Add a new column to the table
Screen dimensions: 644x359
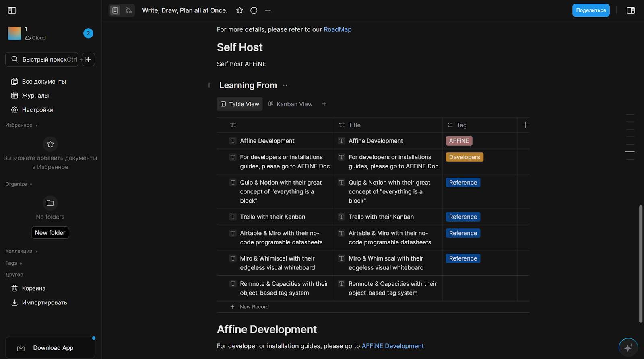526,125
